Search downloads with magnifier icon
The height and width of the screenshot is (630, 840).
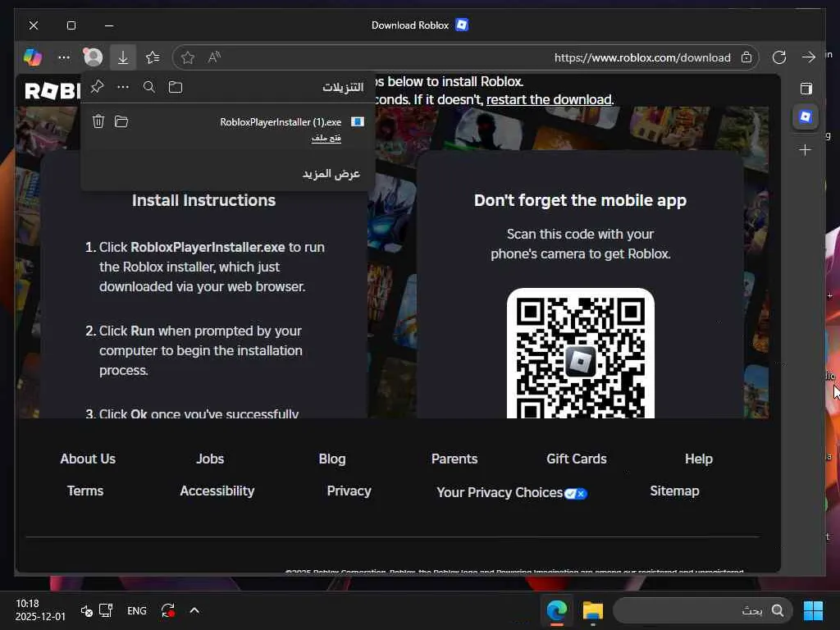(149, 87)
